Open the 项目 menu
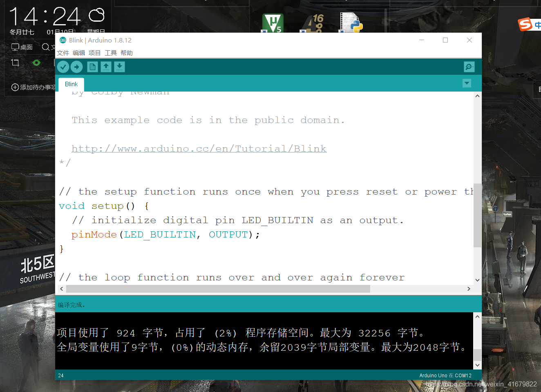Screen dimensions: 541x392 click(x=94, y=53)
